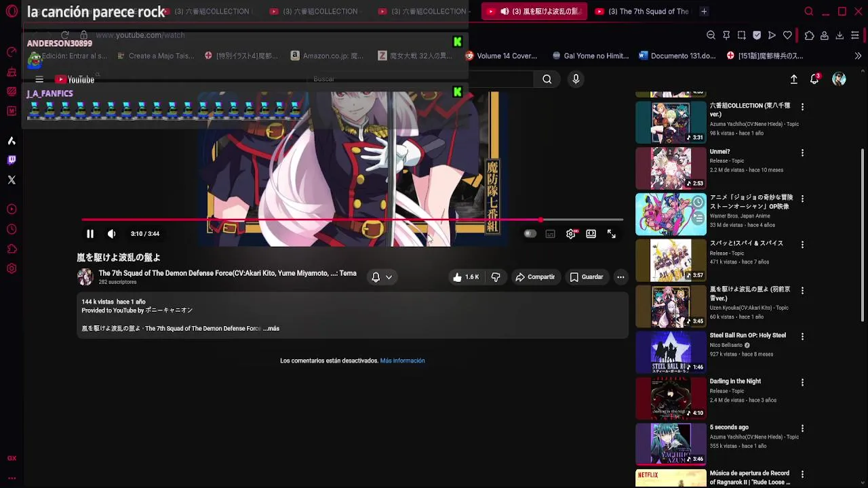Toggle subtitles in the video player
The height and width of the screenshot is (488, 868).
[x=551, y=234]
